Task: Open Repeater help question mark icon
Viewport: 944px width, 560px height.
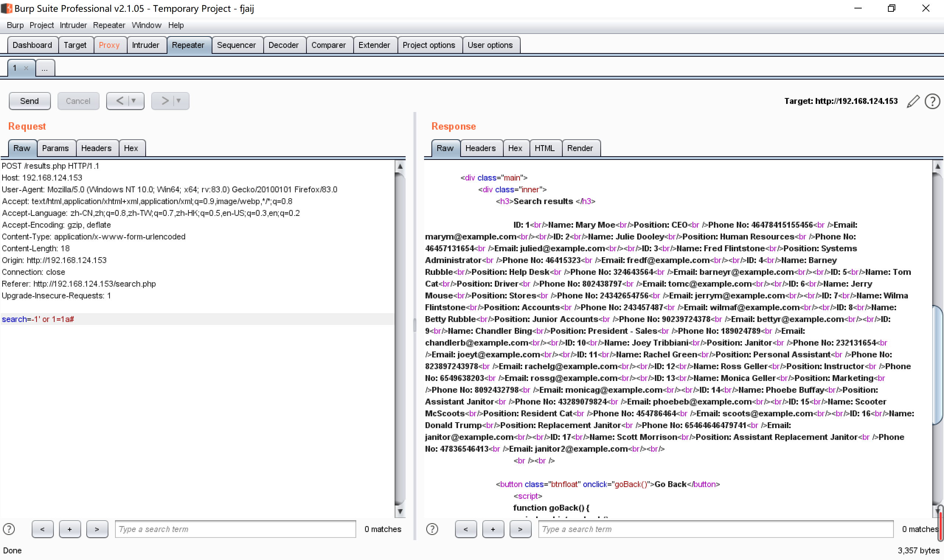Action: (x=932, y=101)
